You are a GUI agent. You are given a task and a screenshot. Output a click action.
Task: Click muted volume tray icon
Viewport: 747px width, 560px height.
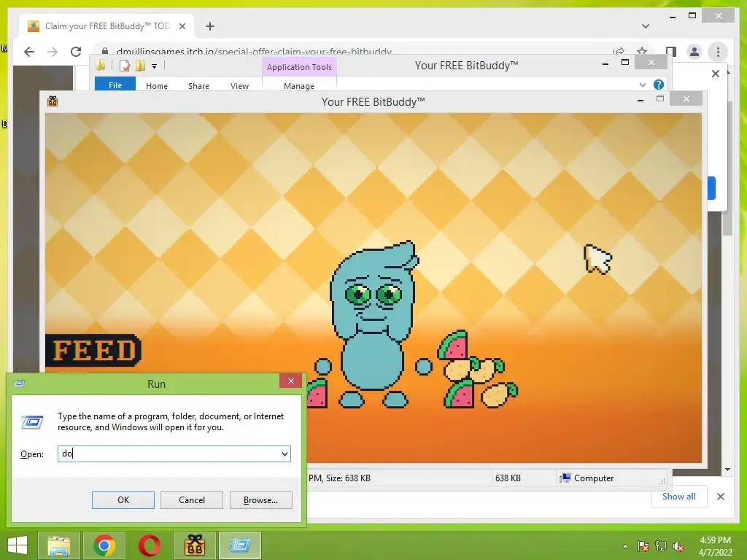pyautogui.click(x=678, y=546)
